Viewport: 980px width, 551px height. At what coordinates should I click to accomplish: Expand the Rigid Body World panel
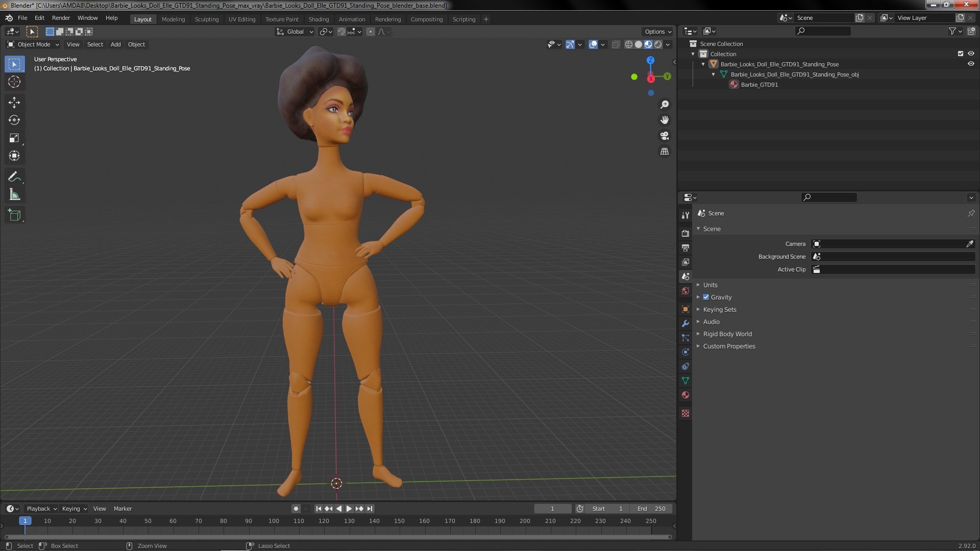pyautogui.click(x=727, y=334)
